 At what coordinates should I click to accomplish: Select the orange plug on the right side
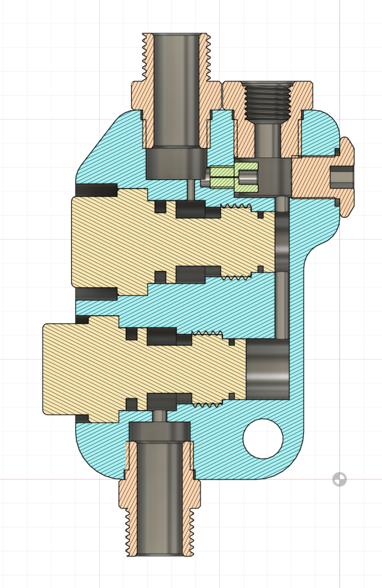(322, 177)
